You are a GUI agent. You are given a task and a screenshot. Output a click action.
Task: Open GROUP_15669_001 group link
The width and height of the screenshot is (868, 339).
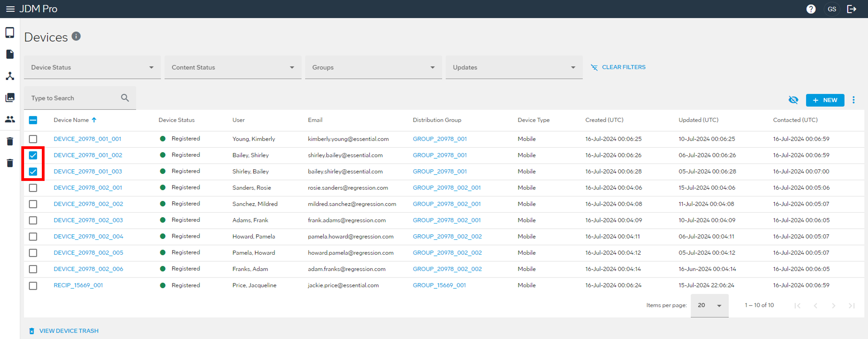click(x=439, y=285)
